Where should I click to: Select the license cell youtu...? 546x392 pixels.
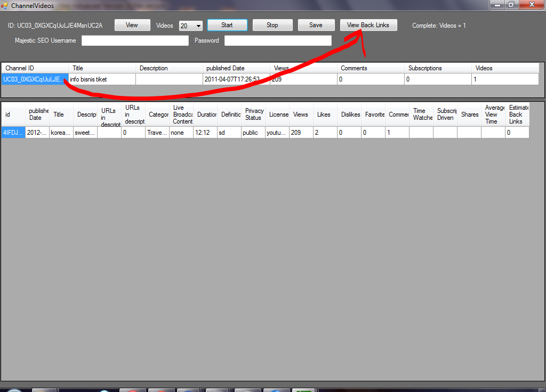click(x=277, y=133)
